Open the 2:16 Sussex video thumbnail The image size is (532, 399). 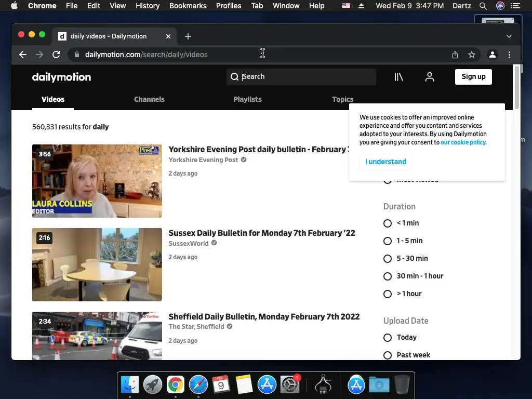[x=97, y=264]
